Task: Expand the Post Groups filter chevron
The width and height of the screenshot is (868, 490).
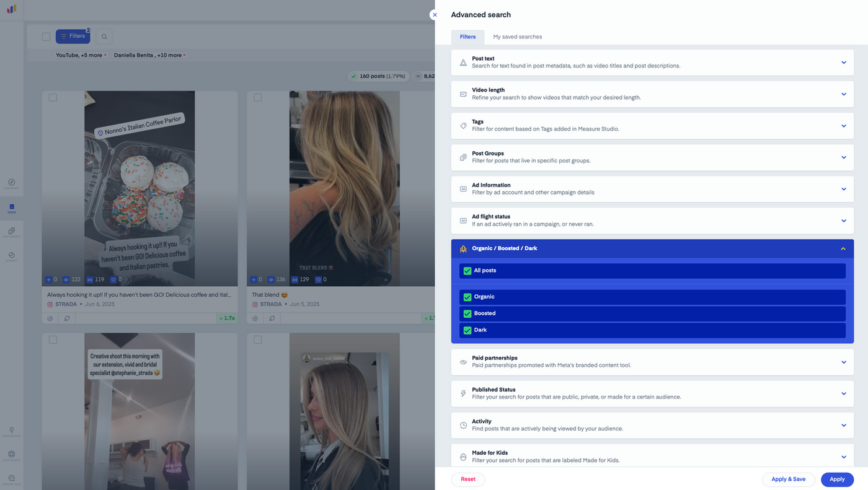Action: 843,157
